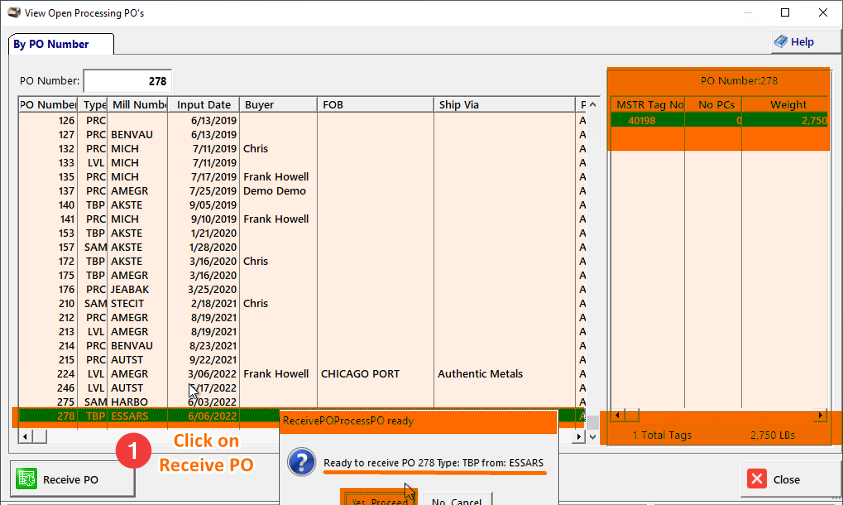Viewport: 843px width, 505px height.
Task: Select highlighted PO 278 ESSARS row
Action: point(302,416)
